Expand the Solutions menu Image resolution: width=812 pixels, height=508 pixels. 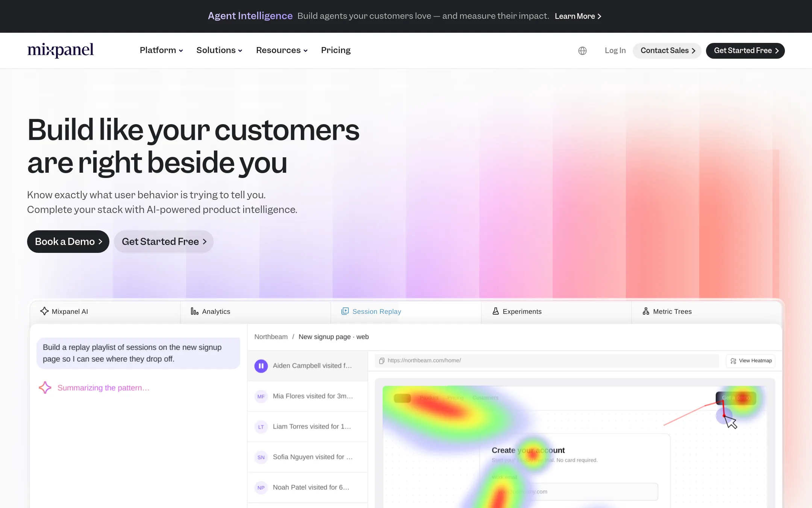[219, 50]
